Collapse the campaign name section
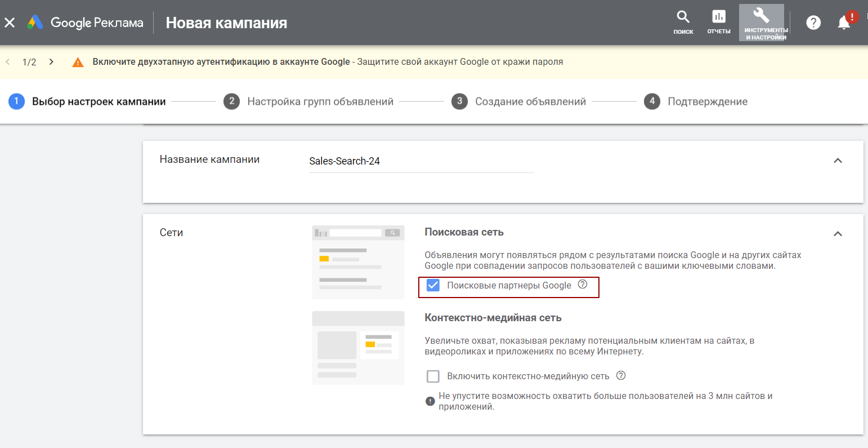 click(838, 161)
